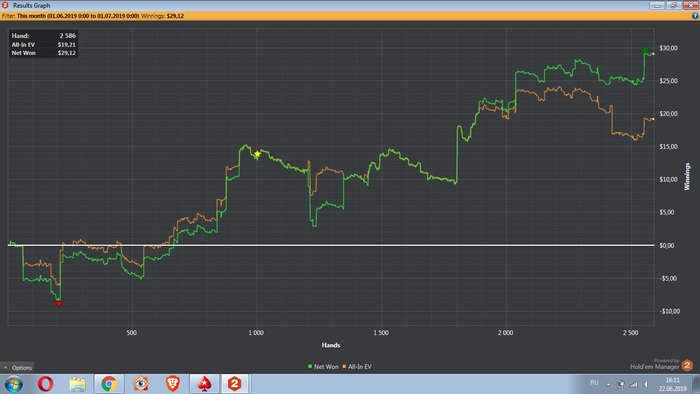Click the Net Won legend label
700x394 pixels.
point(326,366)
